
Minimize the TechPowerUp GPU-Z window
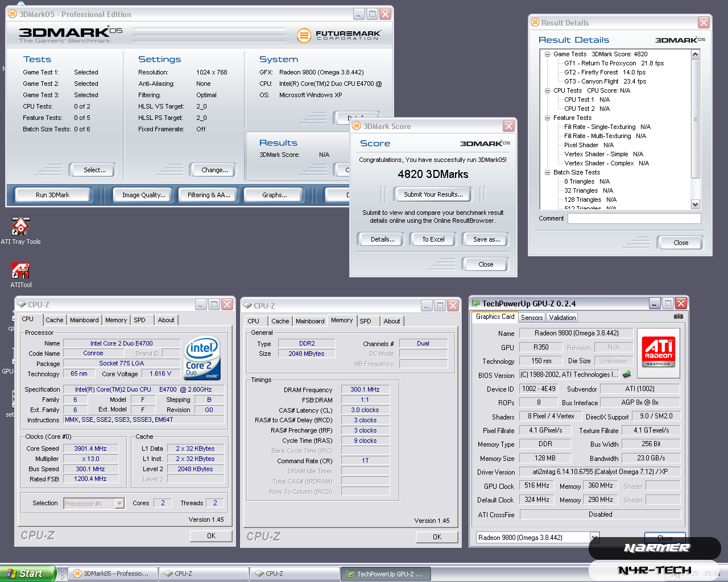655,304
